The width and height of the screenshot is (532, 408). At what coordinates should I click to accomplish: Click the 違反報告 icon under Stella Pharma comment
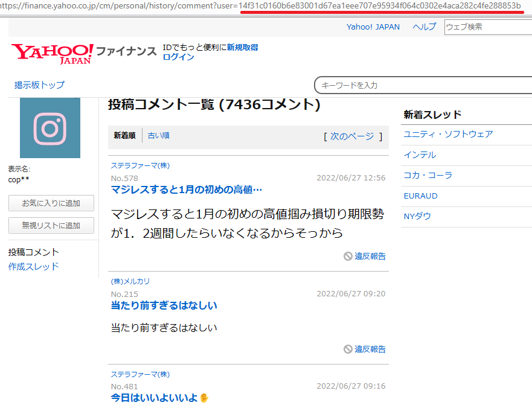pos(348,257)
